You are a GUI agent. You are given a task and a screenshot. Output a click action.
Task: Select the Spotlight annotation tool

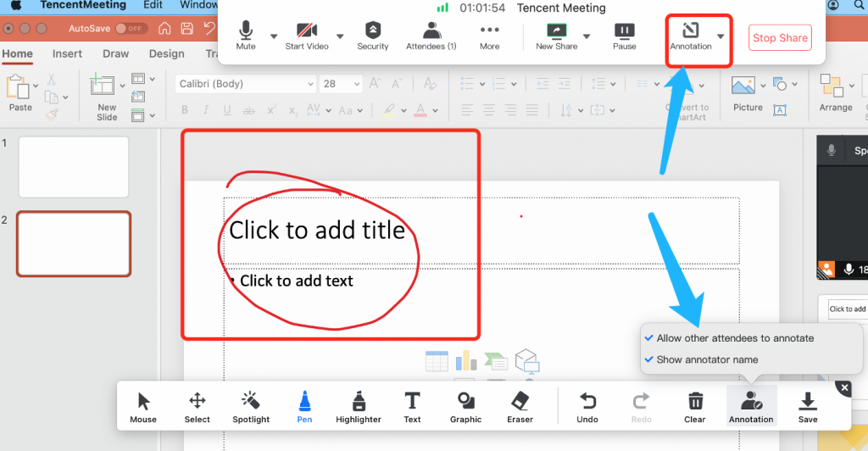(x=251, y=407)
